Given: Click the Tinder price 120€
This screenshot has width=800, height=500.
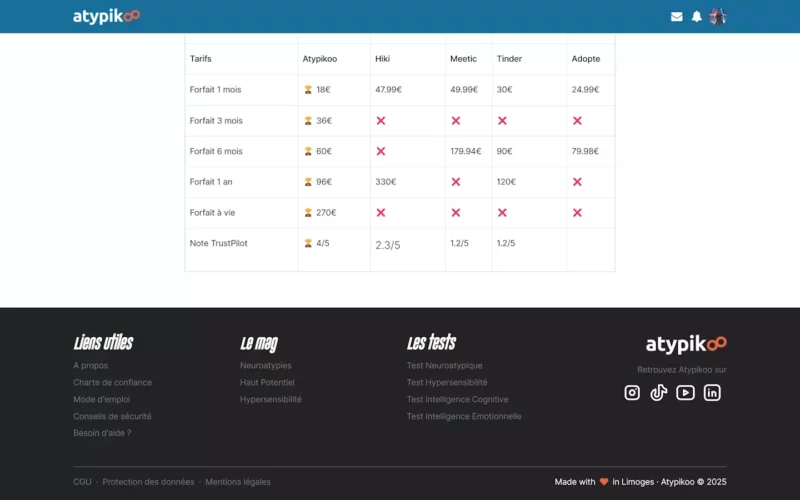Looking at the screenshot, I should pyautogui.click(x=506, y=182).
